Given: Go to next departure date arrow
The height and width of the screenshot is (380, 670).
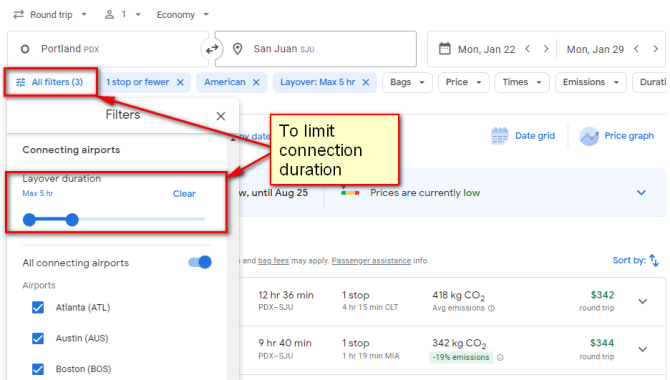Looking at the screenshot, I should point(546,49).
